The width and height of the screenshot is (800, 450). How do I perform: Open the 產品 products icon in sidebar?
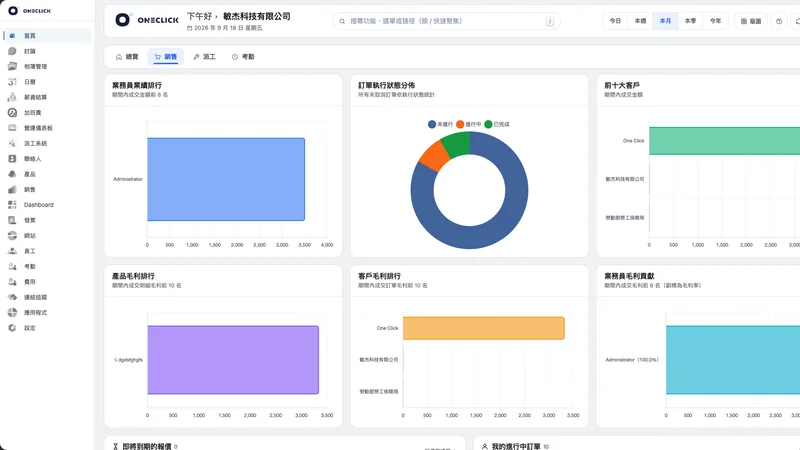tap(12, 174)
